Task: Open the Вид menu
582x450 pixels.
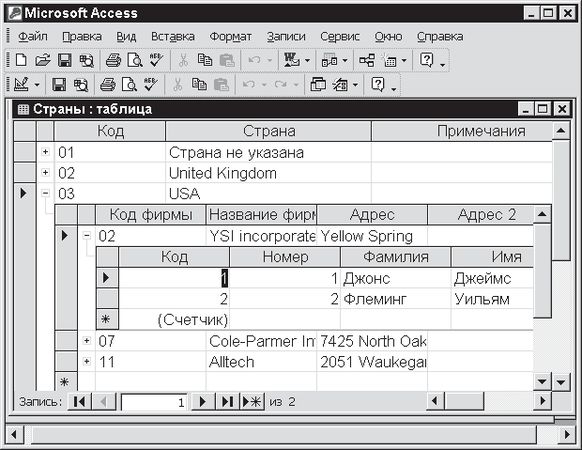Action: [x=126, y=36]
